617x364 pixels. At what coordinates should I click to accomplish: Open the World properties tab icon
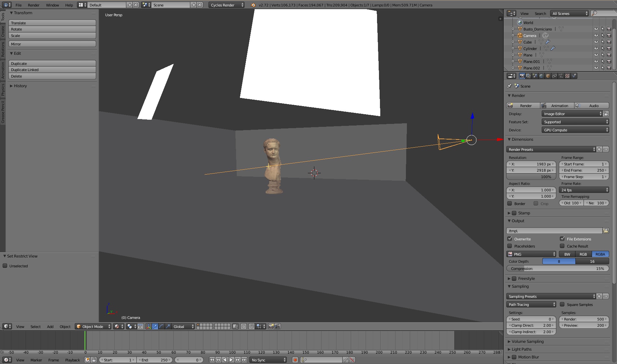pyautogui.click(x=541, y=76)
